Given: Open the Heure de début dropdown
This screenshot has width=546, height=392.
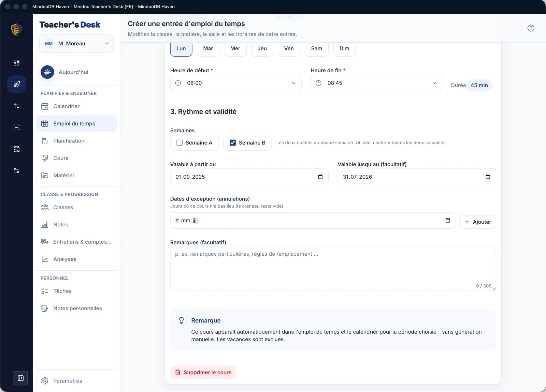Looking at the screenshot, I should click(236, 83).
